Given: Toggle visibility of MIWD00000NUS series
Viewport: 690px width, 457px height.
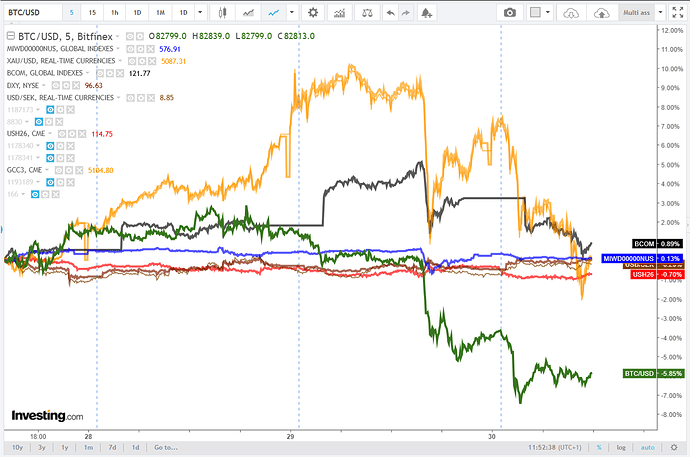Looking at the screenshot, I should [131, 49].
